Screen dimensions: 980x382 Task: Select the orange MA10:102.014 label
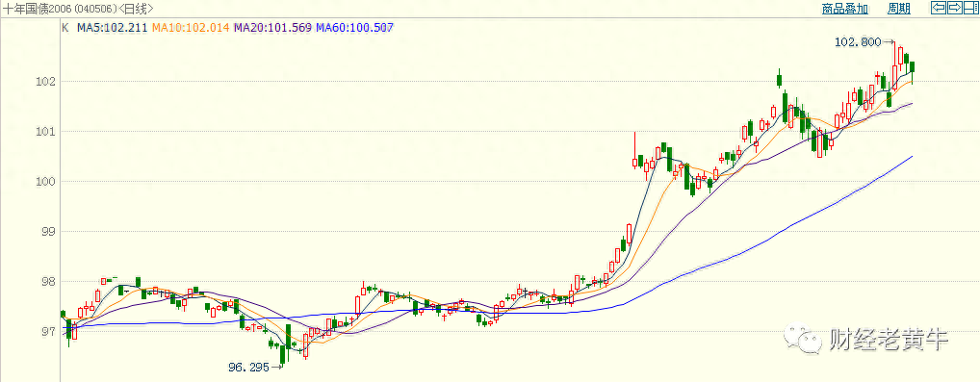pos(192,28)
